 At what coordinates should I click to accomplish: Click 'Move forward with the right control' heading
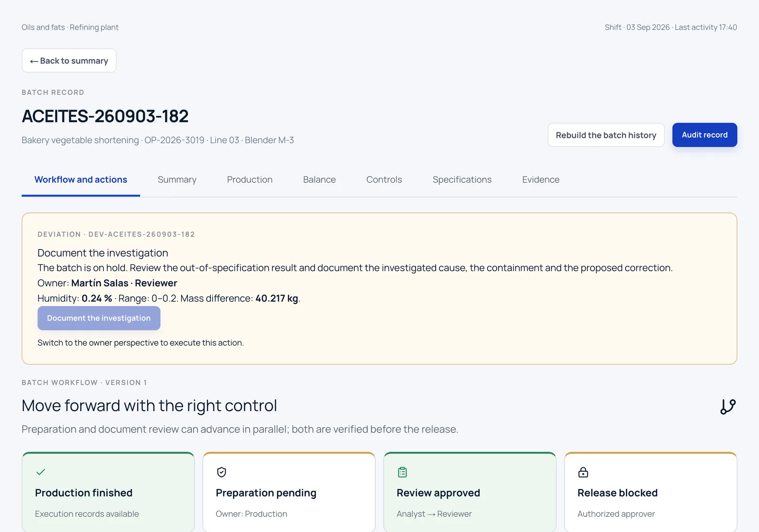149,406
